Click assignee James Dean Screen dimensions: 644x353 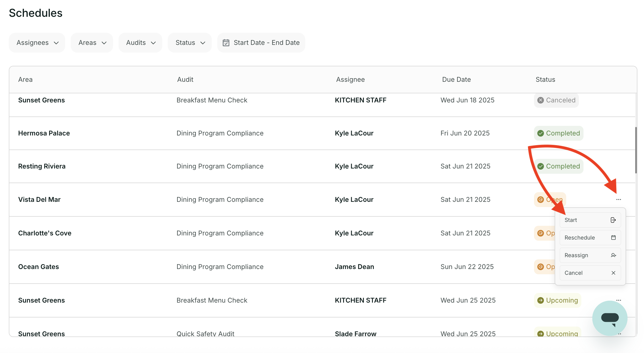point(354,267)
